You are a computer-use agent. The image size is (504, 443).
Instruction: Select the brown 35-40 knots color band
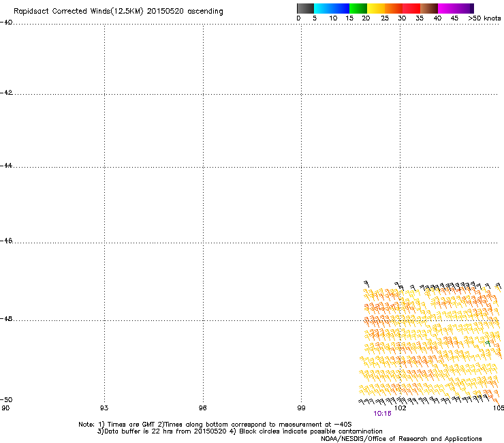pyautogui.click(x=429, y=8)
